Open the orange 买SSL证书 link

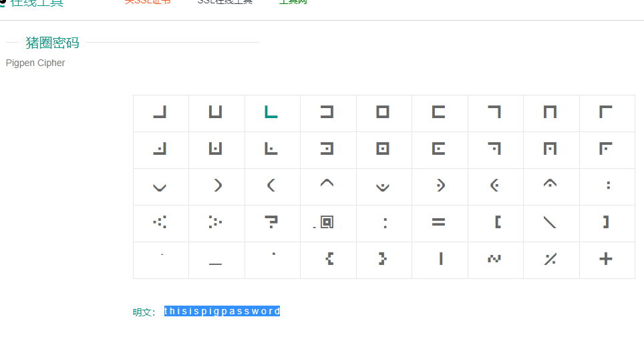coord(148,2)
